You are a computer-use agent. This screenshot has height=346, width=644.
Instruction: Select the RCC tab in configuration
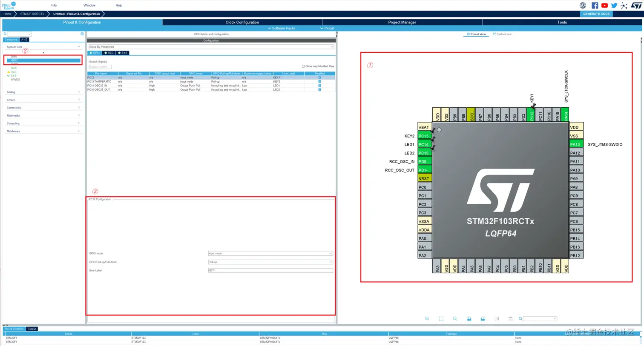pos(109,53)
